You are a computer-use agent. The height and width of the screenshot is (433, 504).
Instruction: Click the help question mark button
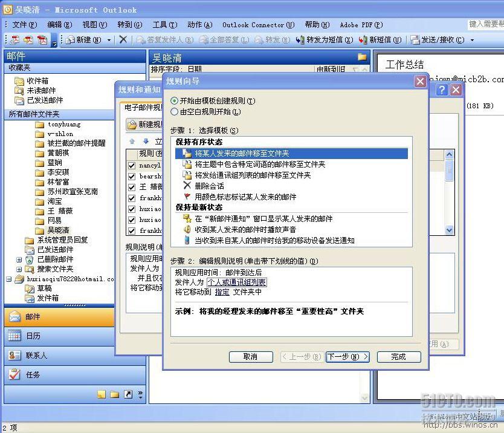pyautogui.click(x=442, y=90)
